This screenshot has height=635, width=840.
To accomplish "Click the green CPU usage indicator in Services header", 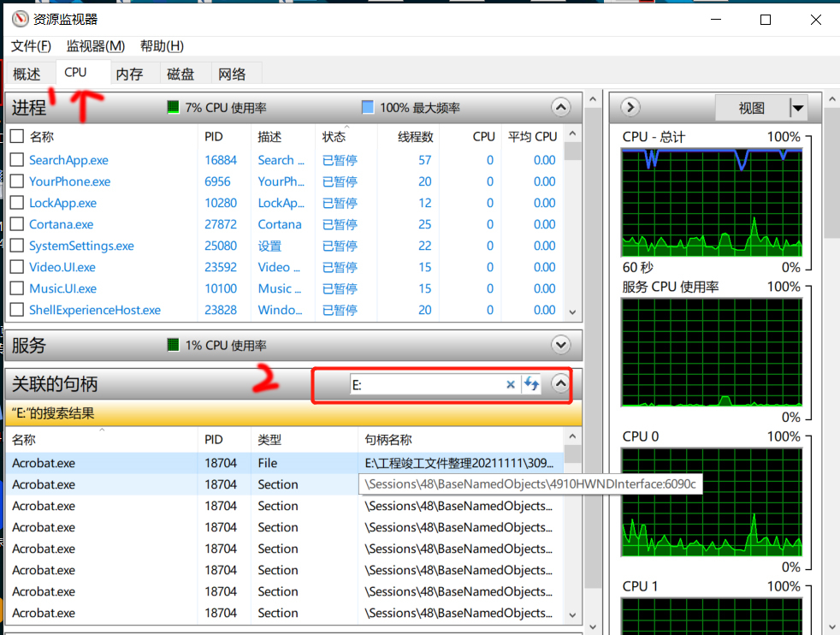I will tap(174, 345).
